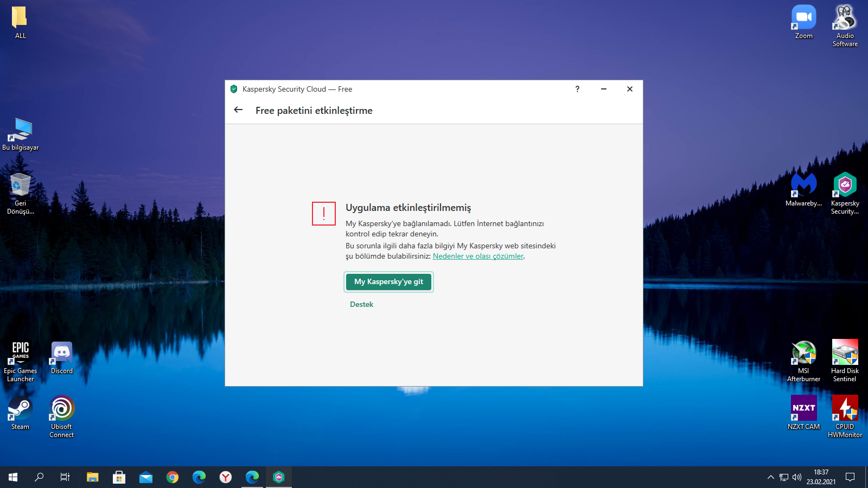
Task: Switch to Edge icon beside Kaspersky taskbar icon
Action: coord(252,477)
